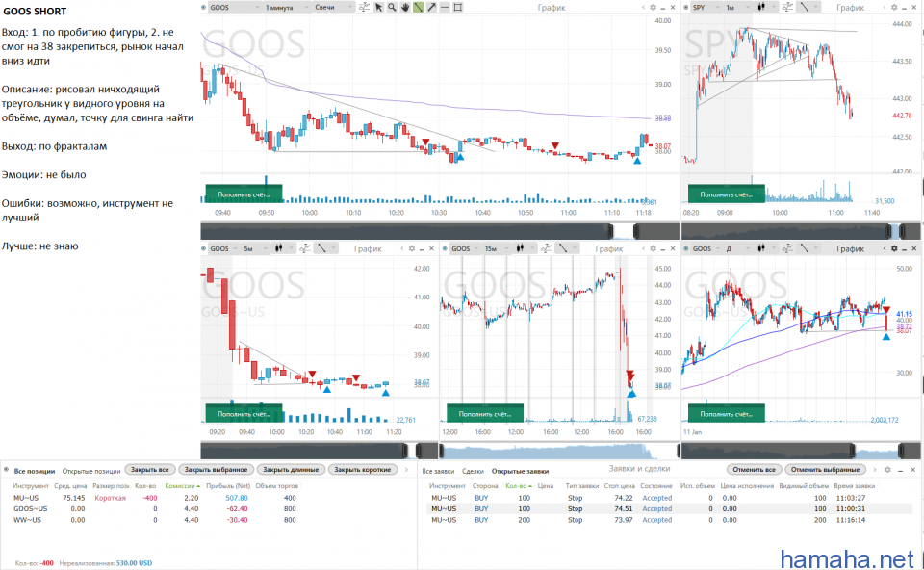The width and height of the screenshot is (924, 570).
Task: Click the candlestick type icon in SPY chart
Action: pos(760,7)
